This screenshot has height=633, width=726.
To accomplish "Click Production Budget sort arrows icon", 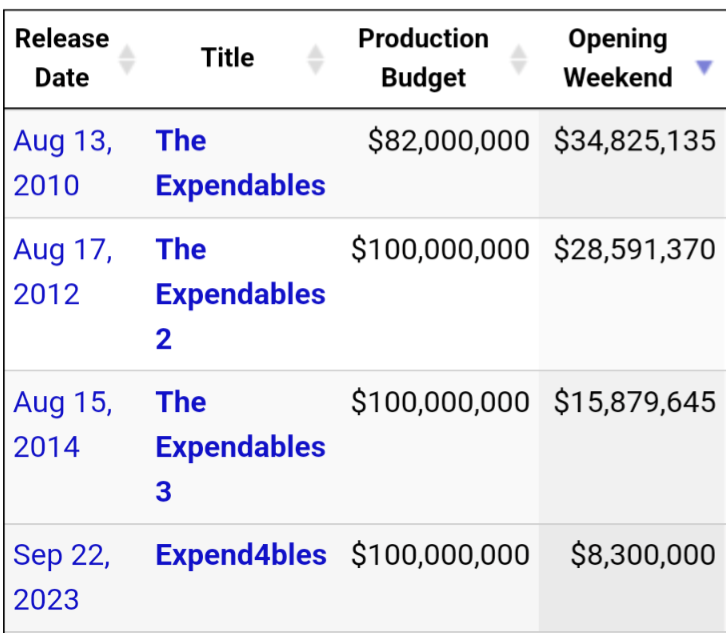I will pyautogui.click(x=518, y=58).
